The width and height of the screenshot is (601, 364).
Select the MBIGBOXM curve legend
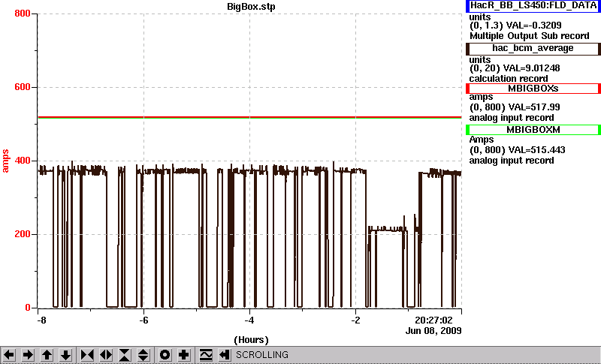[x=533, y=130]
